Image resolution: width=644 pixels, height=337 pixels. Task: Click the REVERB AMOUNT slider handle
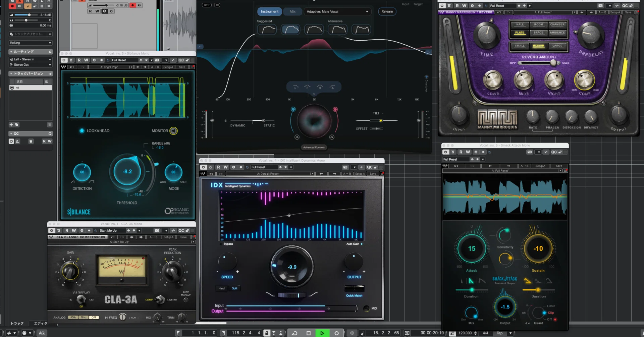[553, 63]
